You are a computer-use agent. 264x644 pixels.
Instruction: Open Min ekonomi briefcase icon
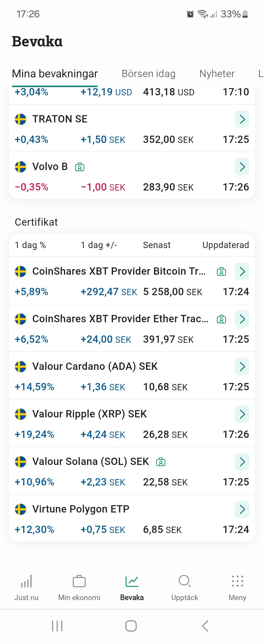(x=79, y=582)
